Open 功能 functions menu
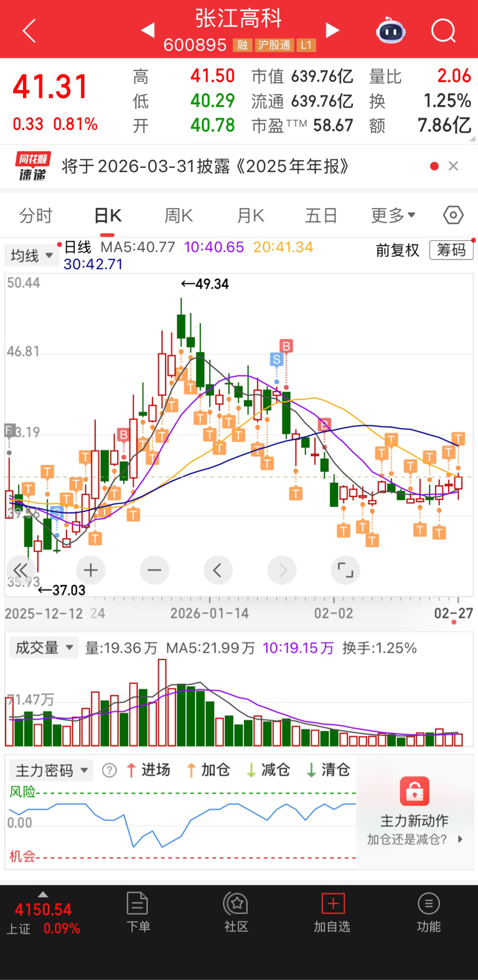 pyautogui.click(x=428, y=912)
